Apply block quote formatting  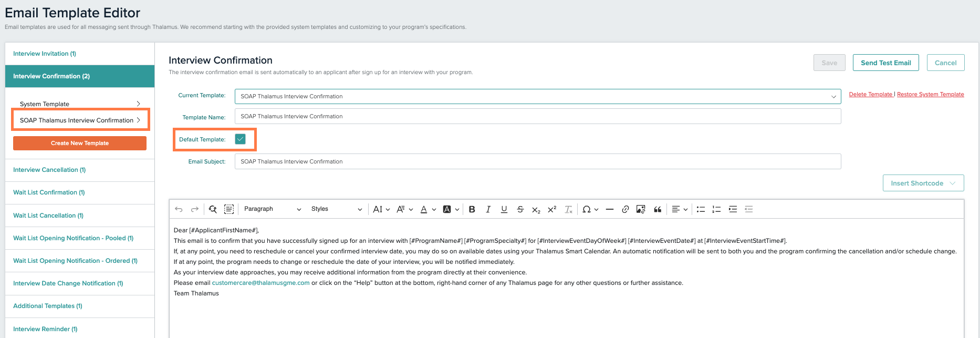click(x=657, y=209)
